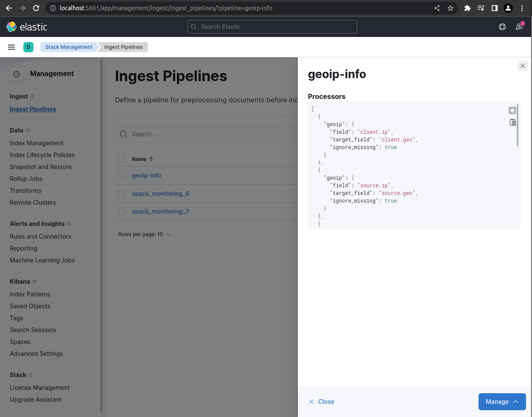Open Snapshot and Restore
The image size is (532, 417).
[41, 167]
